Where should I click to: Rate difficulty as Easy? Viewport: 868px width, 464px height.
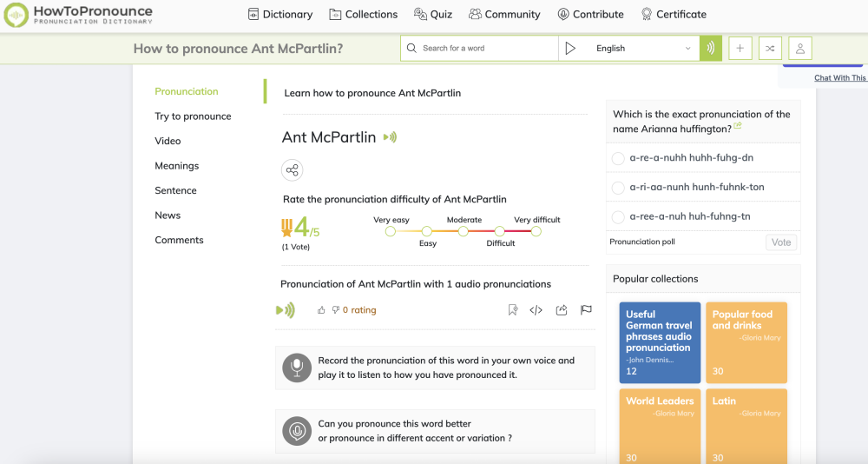pyautogui.click(x=426, y=231)
